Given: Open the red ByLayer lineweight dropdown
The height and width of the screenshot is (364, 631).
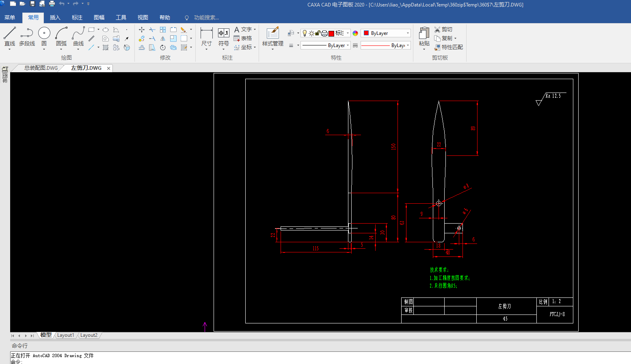Looking at the screenshot, I should (408, 45).
